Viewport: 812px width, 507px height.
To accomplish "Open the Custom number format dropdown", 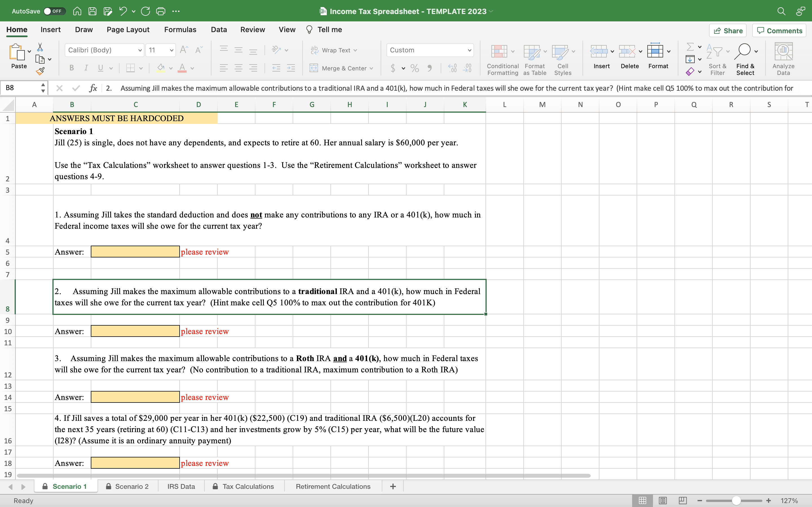I will tap(430, 50).
